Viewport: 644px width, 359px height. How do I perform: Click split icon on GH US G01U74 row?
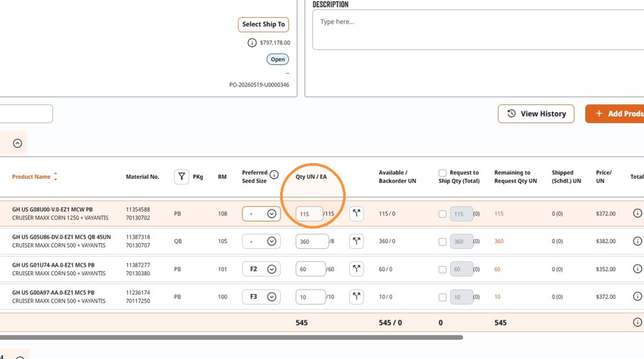click(356, 269)
